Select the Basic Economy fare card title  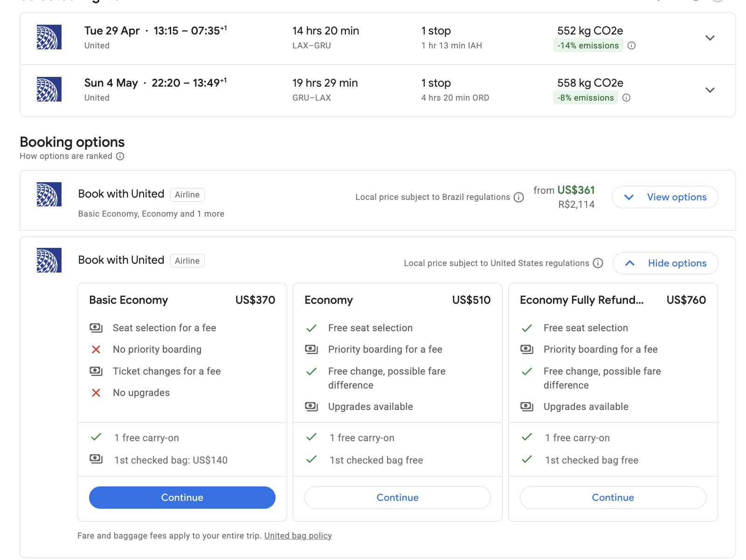click(129, 300)
